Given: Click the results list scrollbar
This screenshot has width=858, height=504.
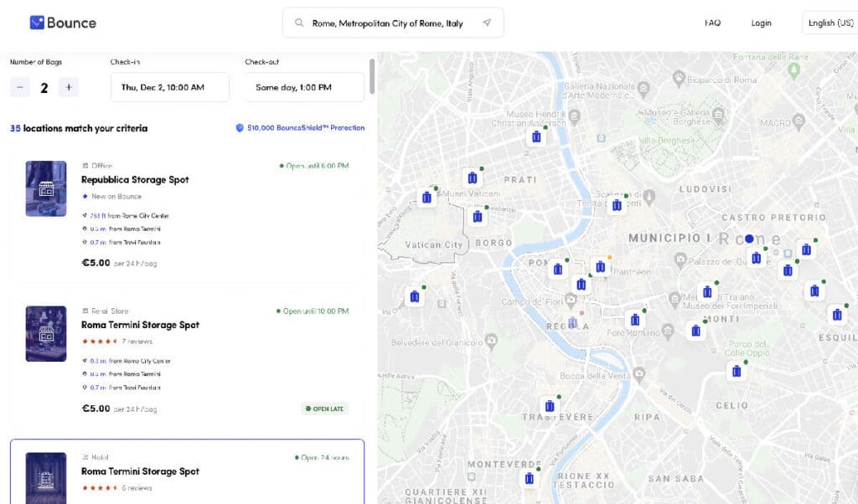Looking at the screenshot, I should click(x=372, y=75).
